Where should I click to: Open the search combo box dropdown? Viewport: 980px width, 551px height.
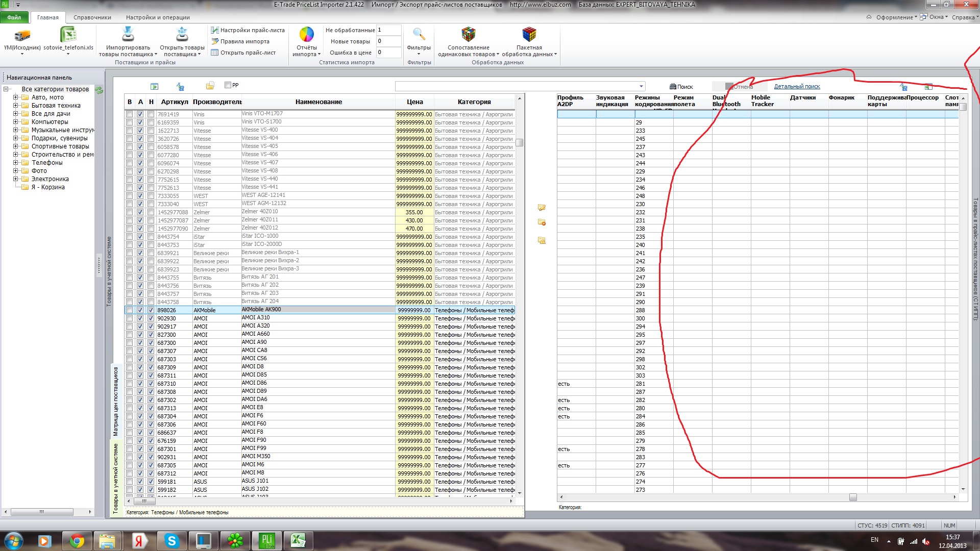click(641, 86)
